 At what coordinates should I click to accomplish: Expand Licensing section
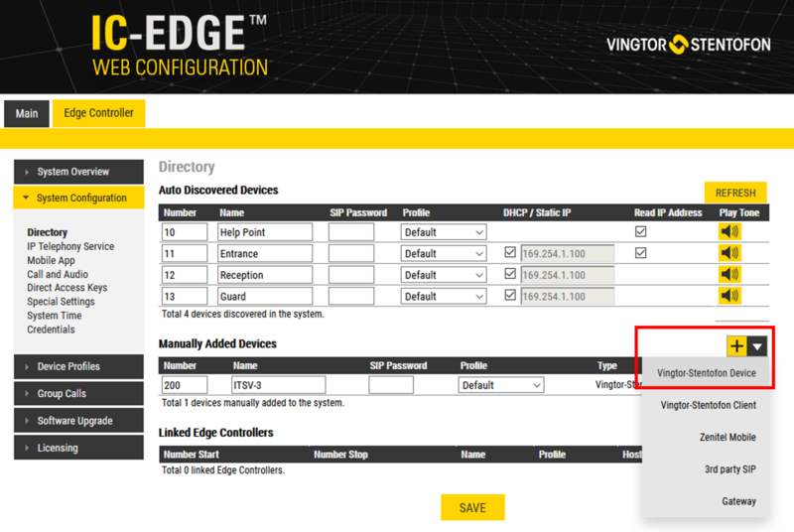(78, 448)
